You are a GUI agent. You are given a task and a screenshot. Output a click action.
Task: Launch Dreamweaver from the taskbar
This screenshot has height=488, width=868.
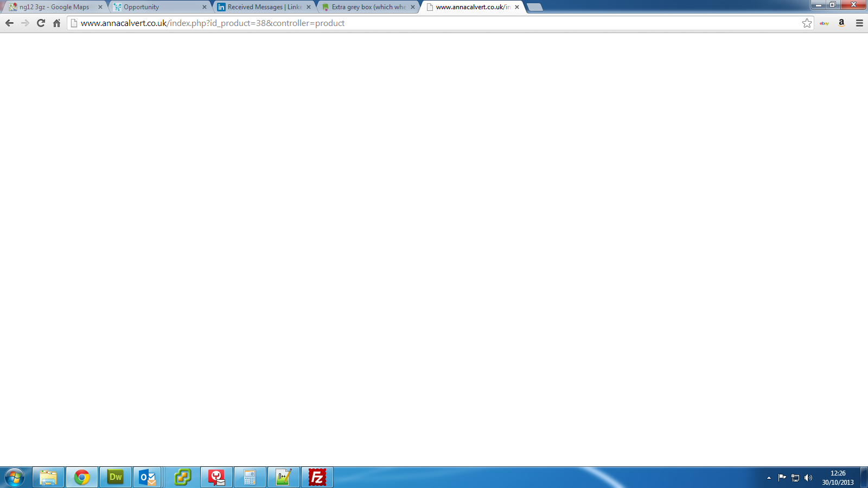coord(116,477)
